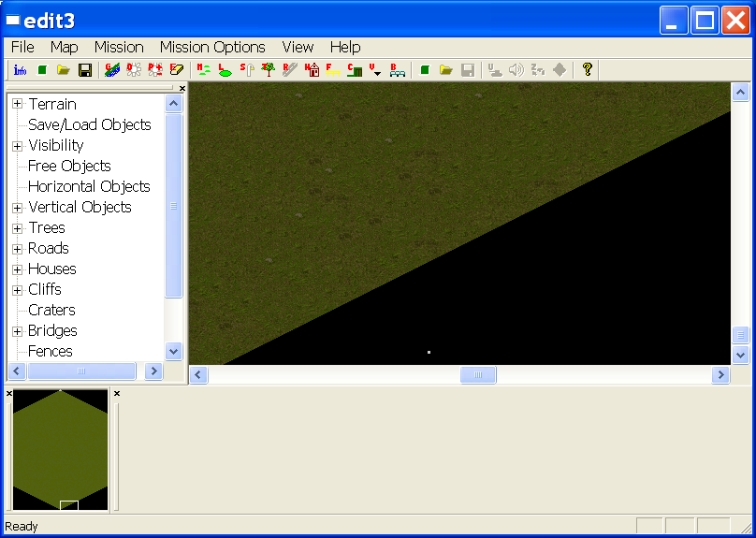Close the object tree panel
The height and width of the screenshot is (538, 756).
tap(182, 89)
